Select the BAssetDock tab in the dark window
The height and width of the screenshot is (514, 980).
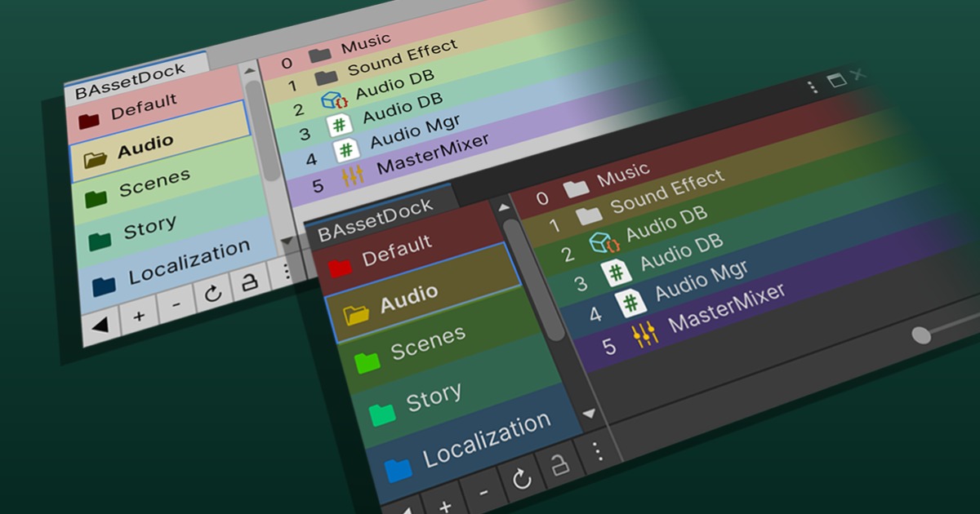(375, 219)
